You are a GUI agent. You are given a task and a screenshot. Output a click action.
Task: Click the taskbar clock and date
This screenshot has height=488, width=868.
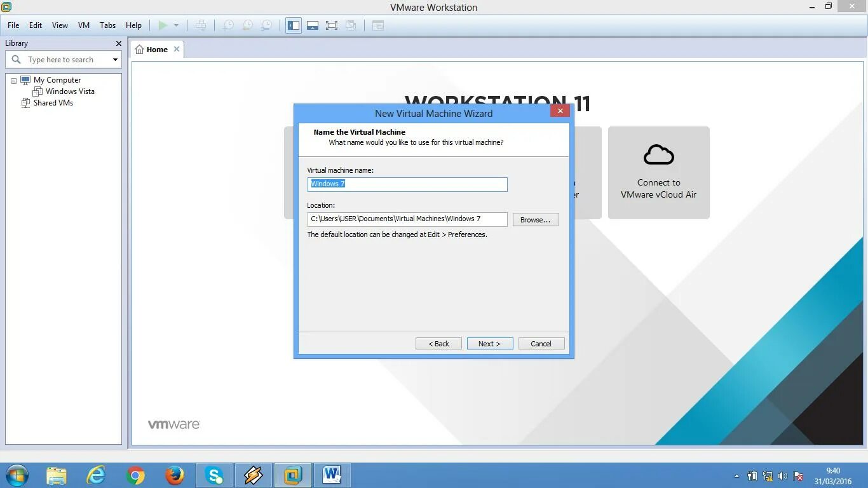coord(833,476)
